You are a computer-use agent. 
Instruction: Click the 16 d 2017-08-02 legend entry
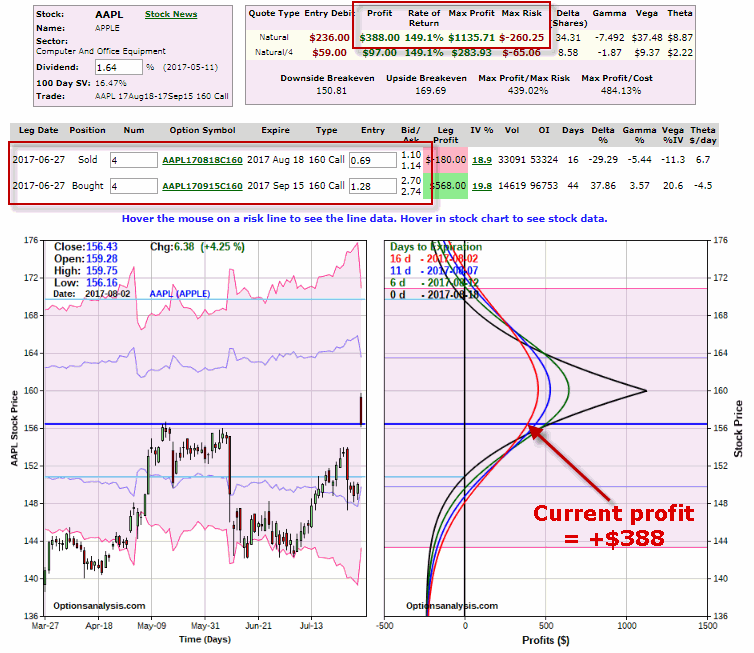(x=434, y=259)
